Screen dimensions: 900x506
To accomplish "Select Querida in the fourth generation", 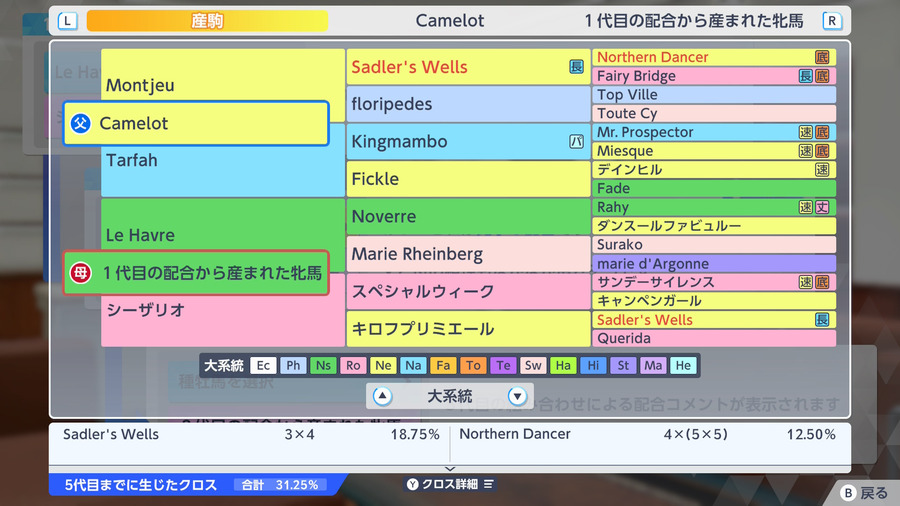I will tap(714, 338).
